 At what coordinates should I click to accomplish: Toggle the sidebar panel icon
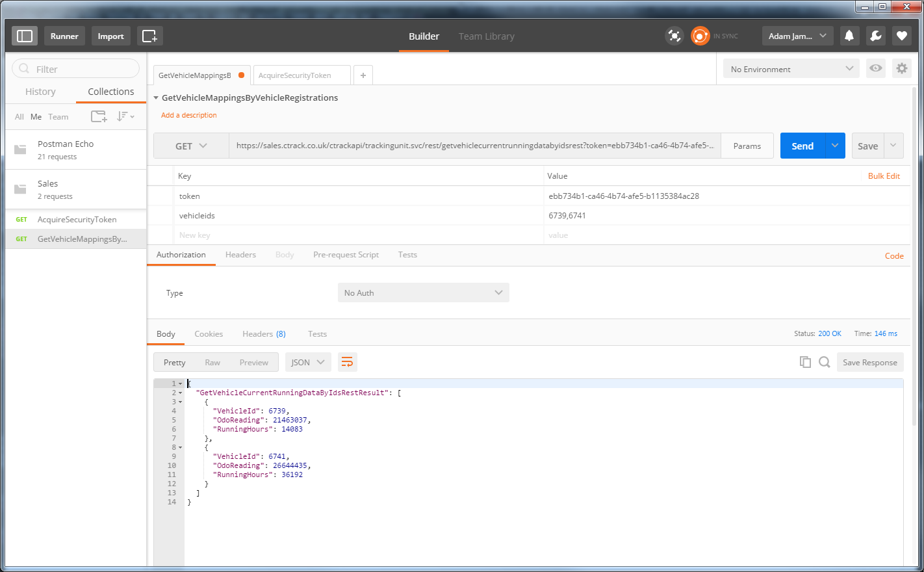tap(25, 36)
